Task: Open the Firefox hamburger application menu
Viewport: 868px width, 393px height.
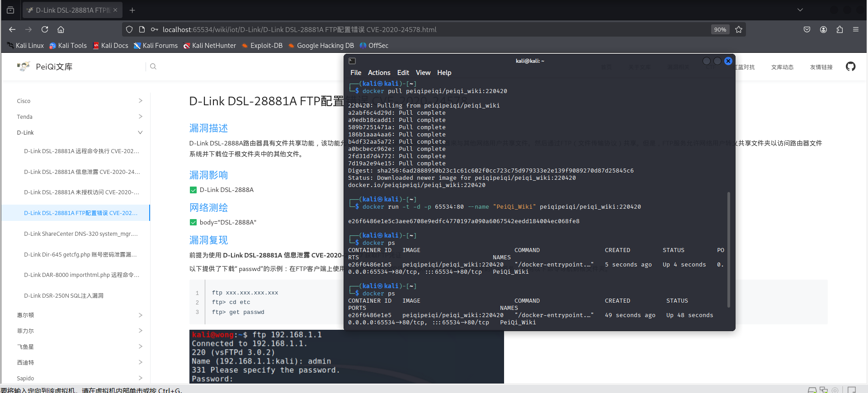Action: (856, 29)
